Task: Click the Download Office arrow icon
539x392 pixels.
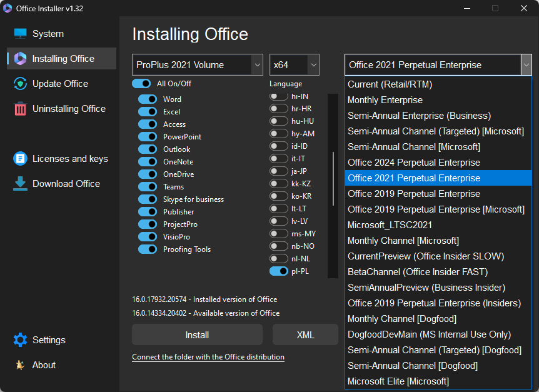Action: point(20,183)
